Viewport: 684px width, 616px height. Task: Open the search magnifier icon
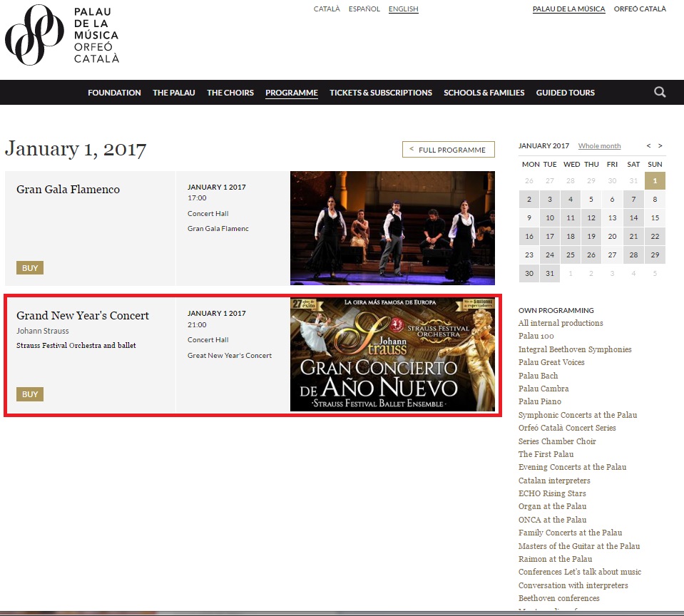(660, 92)
